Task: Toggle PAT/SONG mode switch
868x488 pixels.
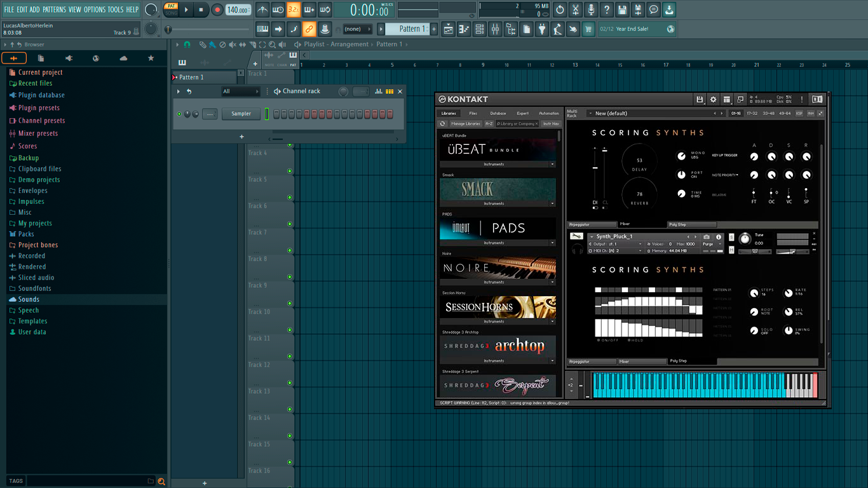Action: pos(171,10)
